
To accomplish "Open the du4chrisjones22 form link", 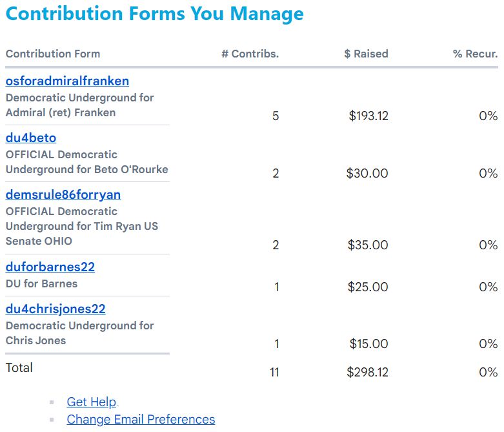I will point(55,309).
